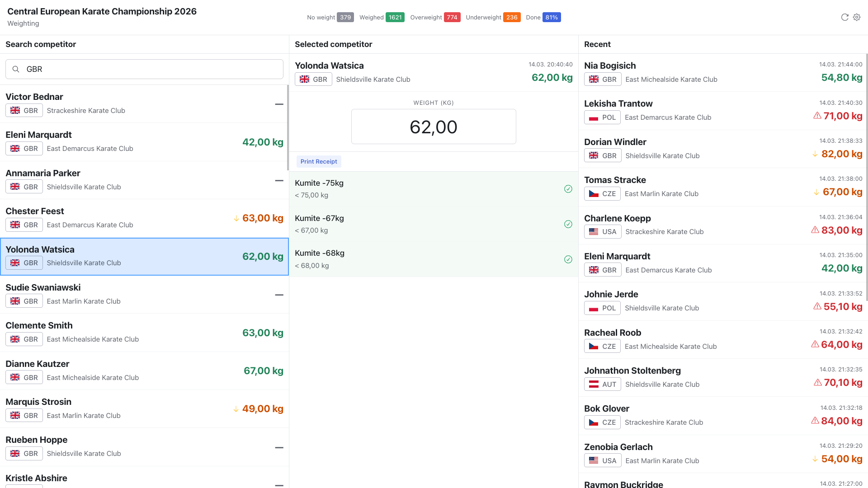Expand the dash indicator next to Sudie Swaniawski
This screenshot has width=868, height=488.
[x=279, y=295]
